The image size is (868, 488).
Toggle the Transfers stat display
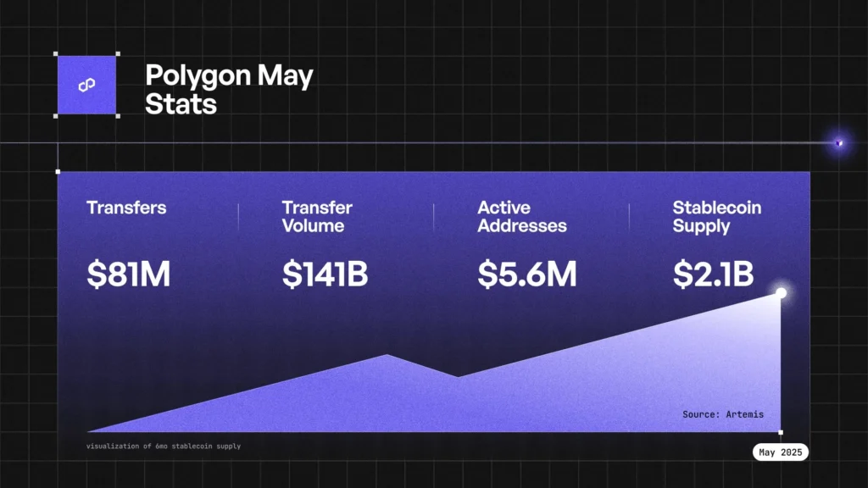tap(125, 208)
